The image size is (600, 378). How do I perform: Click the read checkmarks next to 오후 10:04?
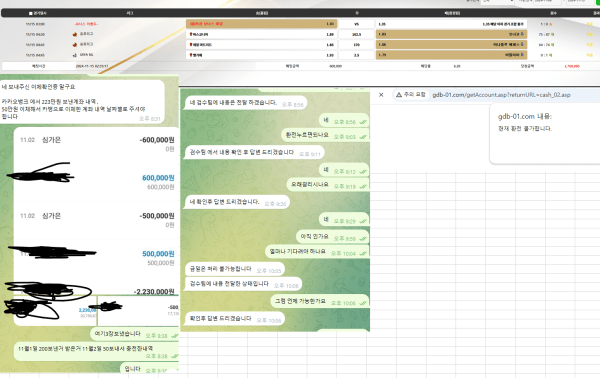tap(363, 253)
